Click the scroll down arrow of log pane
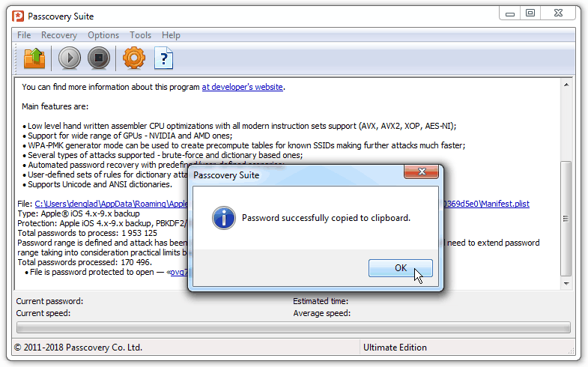 pos(566,284)
